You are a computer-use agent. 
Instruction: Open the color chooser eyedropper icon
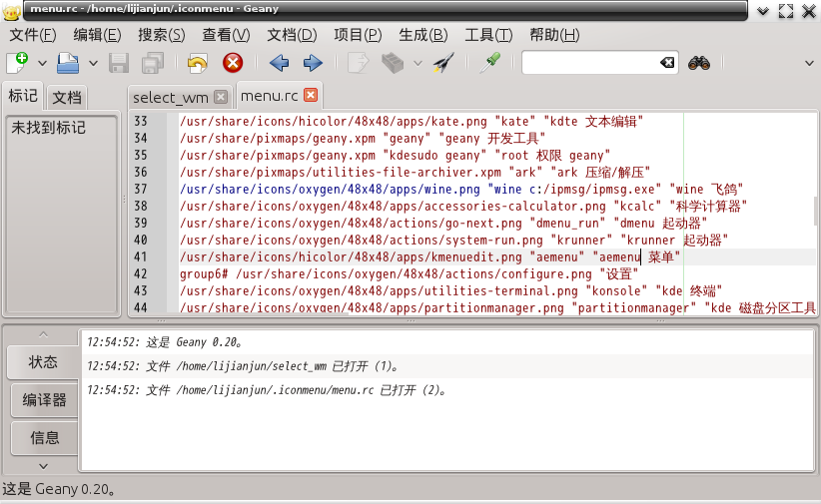[490, 63]
